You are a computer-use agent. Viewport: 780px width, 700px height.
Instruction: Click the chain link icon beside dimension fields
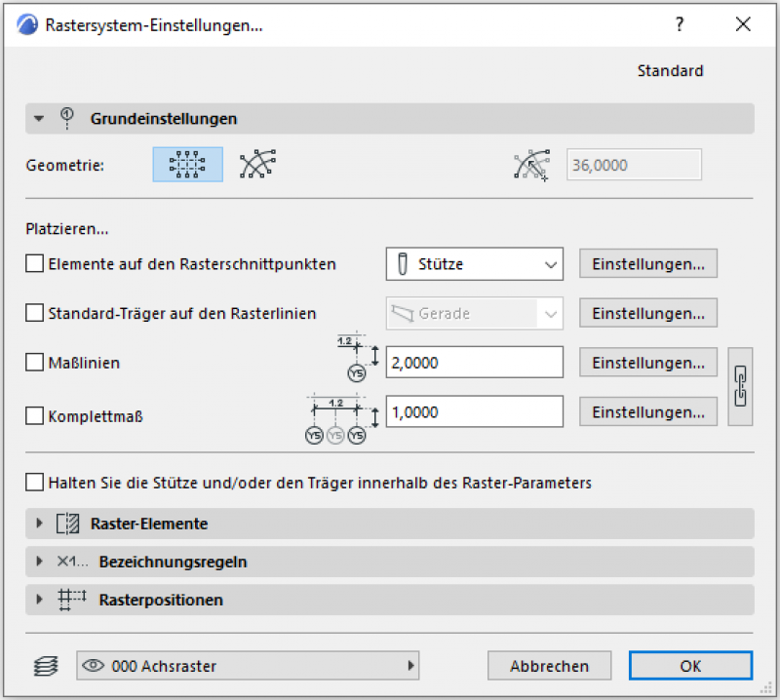coord(740,387)
